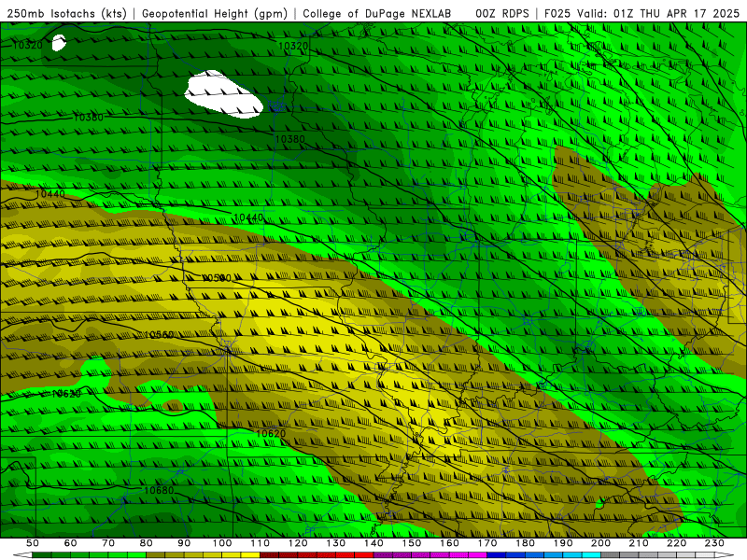Screen dimensions: 747x560
Task: Select the 'College of DuPage NEXLAB' label
Action: (377, 14)
